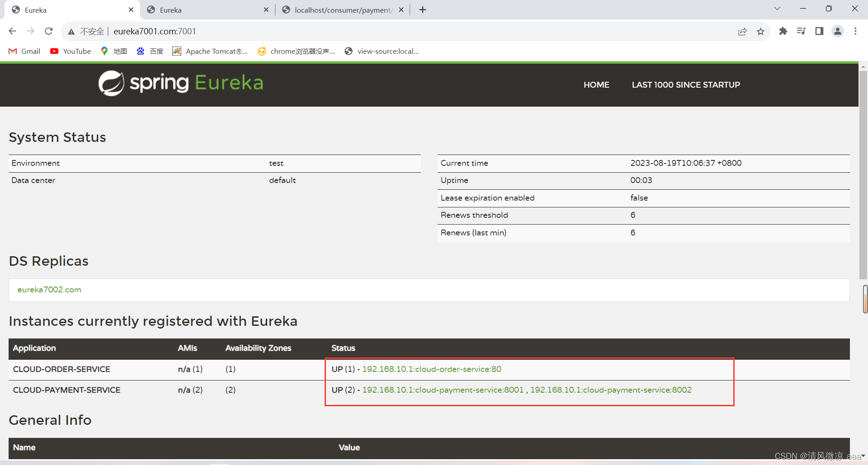Open the chrome浏览器没声 bookmark
Screen dimensions: 868x465
[x=296, y=51]
